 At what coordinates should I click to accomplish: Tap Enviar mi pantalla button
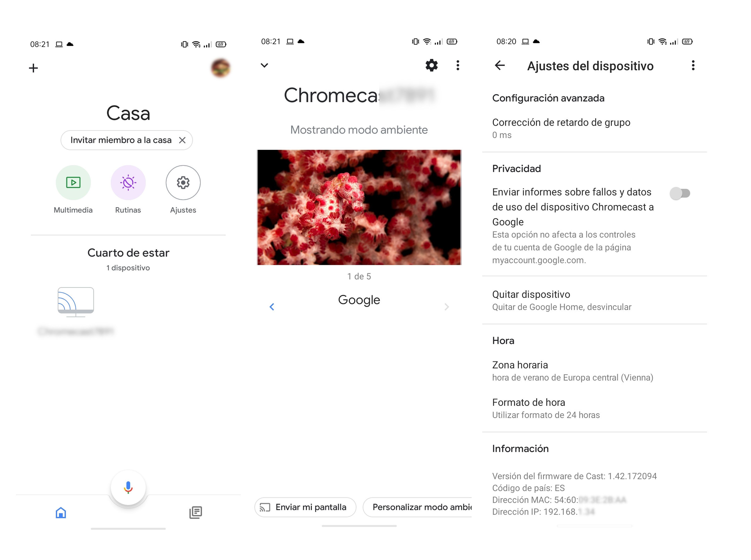pos(305,507)
